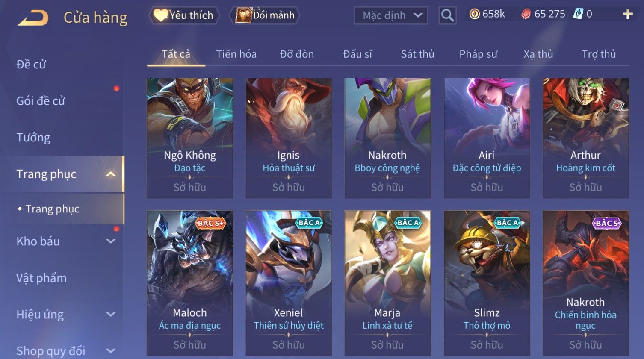
Task: Open the Yêu thích heart favorites
Action: coord(184,15)
